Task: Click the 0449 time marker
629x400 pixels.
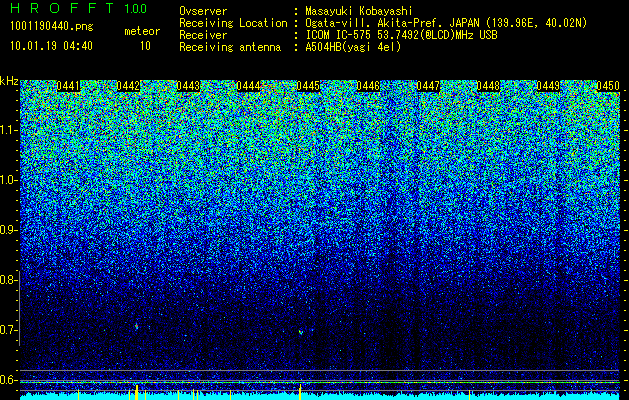Action: pos(548,86)
